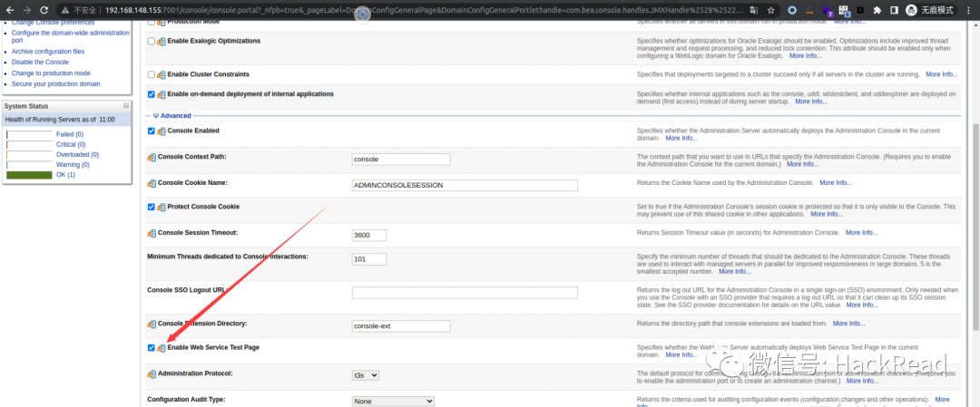Click the Critical (0) status link
The height and width of the screenshot is (407, 980).
pyautogui.click(x=71, y=144)
